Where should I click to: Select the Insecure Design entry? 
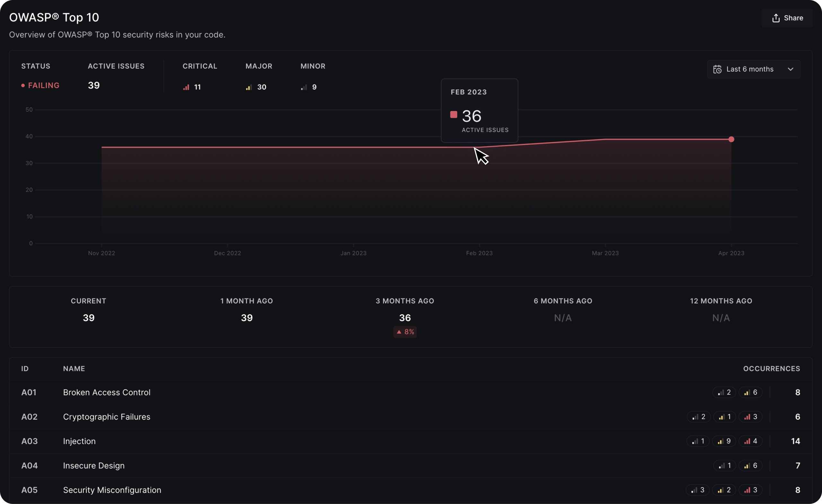tap(94, 466)
